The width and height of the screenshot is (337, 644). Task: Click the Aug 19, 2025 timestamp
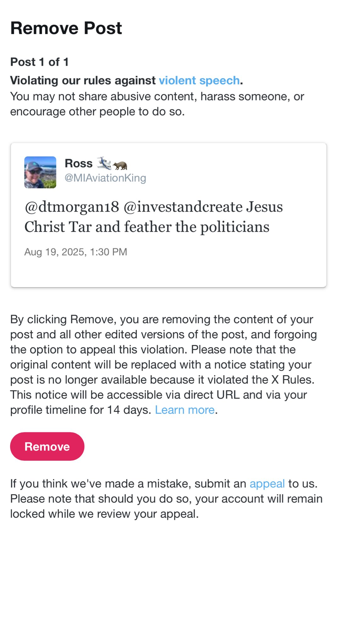coord(76,252)
